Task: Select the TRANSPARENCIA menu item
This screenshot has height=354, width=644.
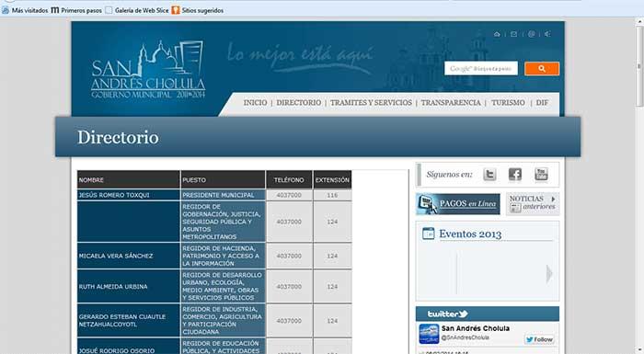Action: click(x=451, y=103)
